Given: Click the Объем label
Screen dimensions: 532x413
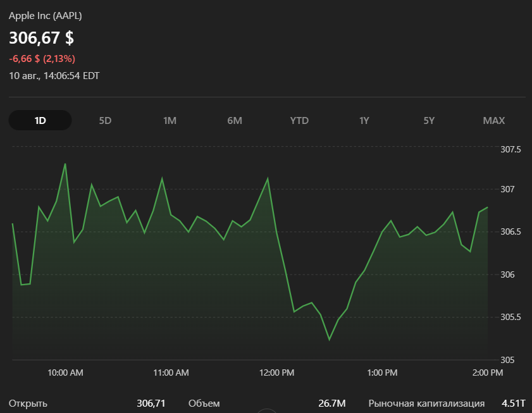Looking at the screenshot, I should (204, 404).
